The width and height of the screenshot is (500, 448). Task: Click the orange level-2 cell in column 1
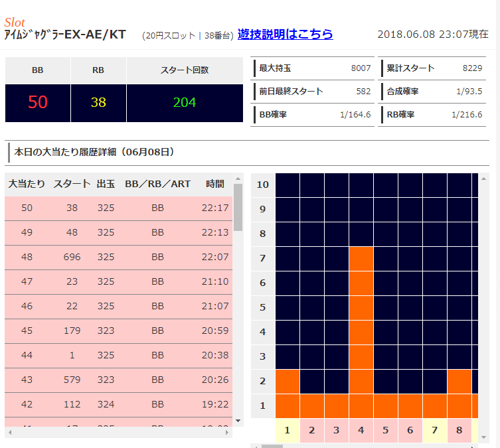click(x=288, y=382)
